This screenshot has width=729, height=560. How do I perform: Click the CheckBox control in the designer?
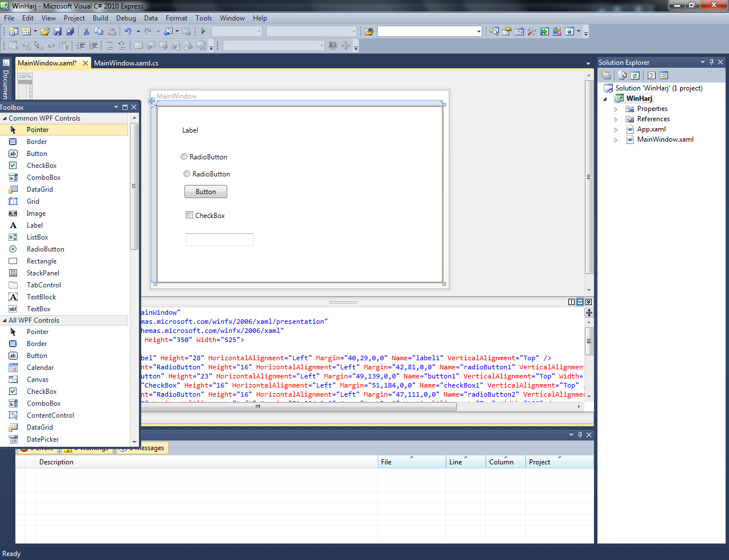click(x=205, y=216)
